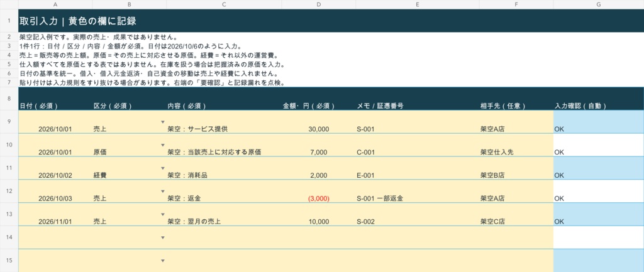Click date cell 2026/10/01 in row 9

[x=55, y=122]
